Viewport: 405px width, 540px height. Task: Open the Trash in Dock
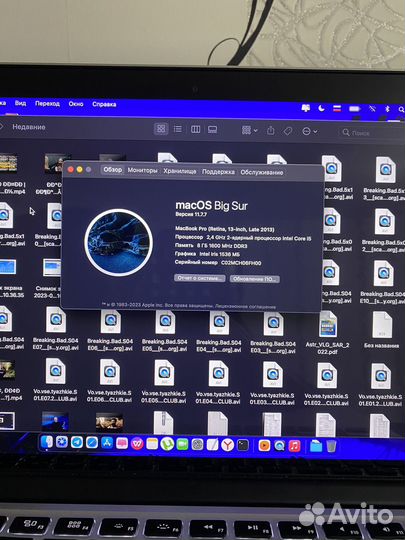point(331,447)
